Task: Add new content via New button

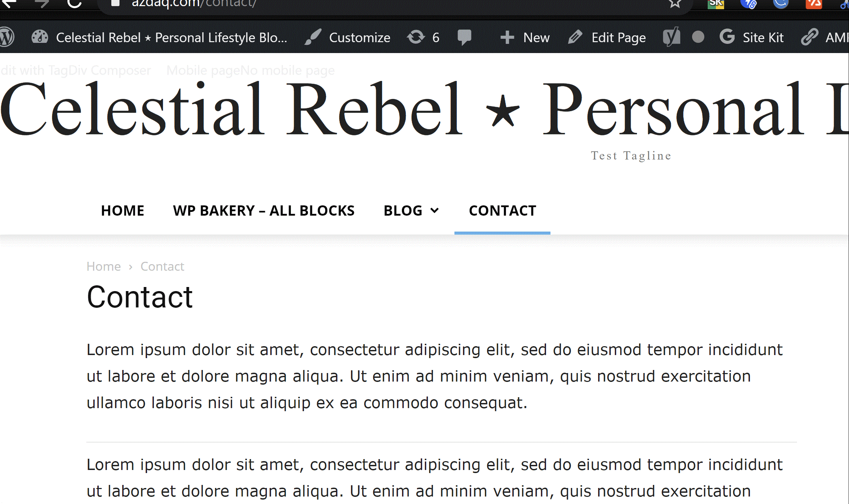Action: (x=525, y=37)
